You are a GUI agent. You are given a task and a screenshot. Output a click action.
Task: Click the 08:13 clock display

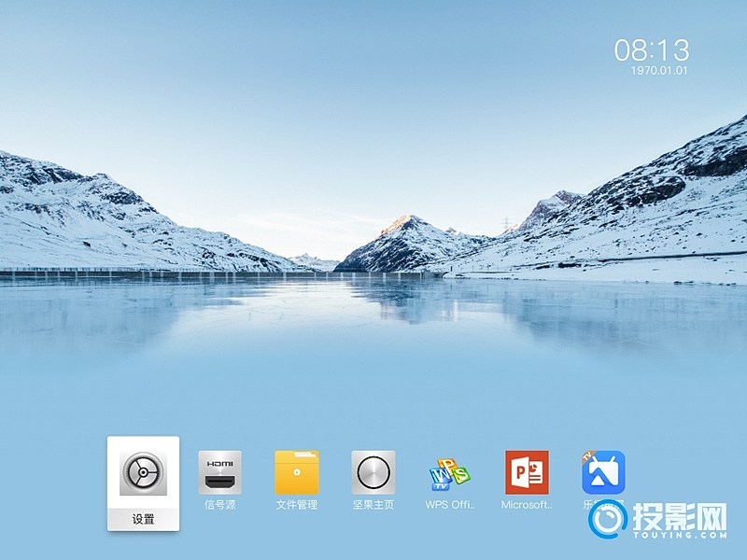pos(651,49)
